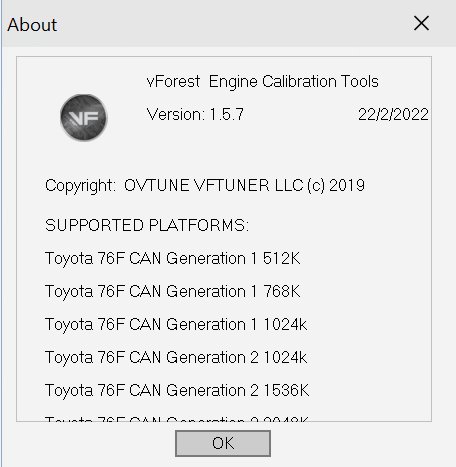Select Toyota 76F CAN Generation 1 512K
The height and width of the screenshot is (467, 456).
click(x=172, y=258)
